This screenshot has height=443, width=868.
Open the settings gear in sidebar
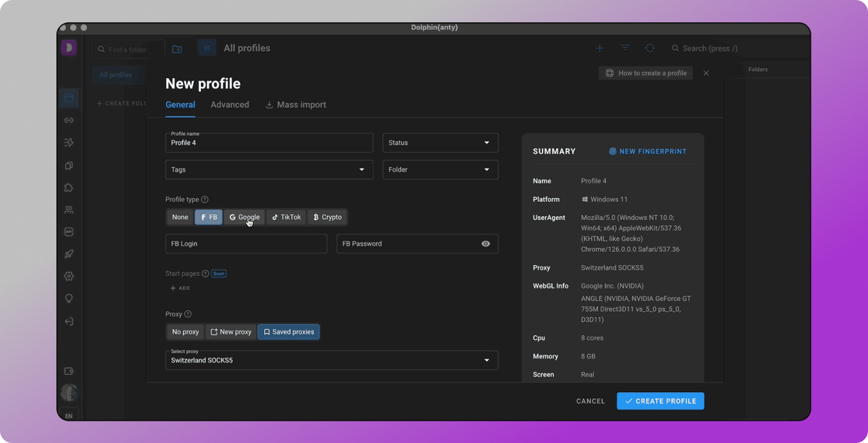click(69, 276)
